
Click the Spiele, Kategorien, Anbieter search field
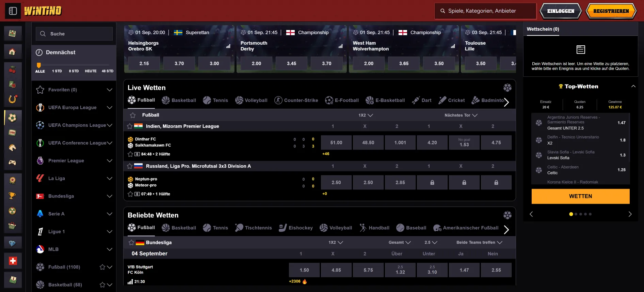click(x=485, y=11)
